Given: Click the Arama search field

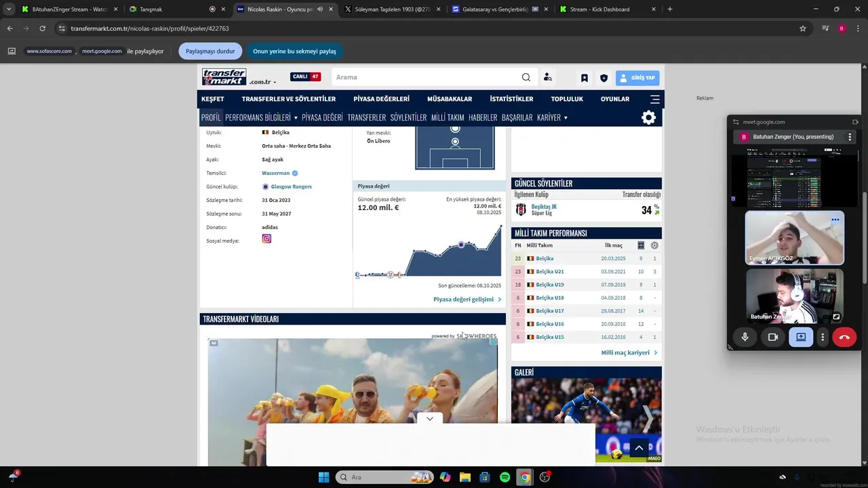Looking at the screenshot, I should point(426,77).
